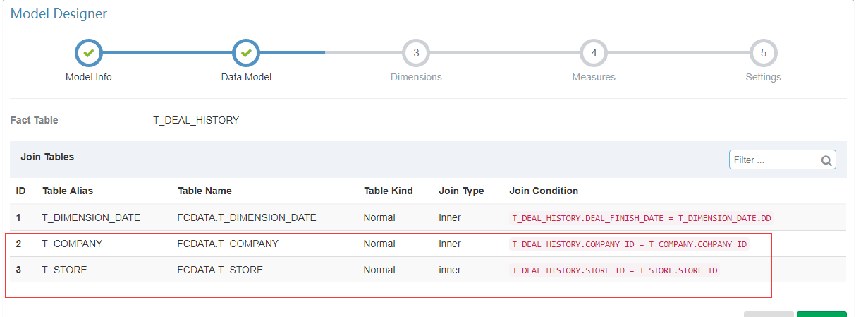Screen dimensions: 868x317
Task: Focus the Filter text input
Action: 774,160
